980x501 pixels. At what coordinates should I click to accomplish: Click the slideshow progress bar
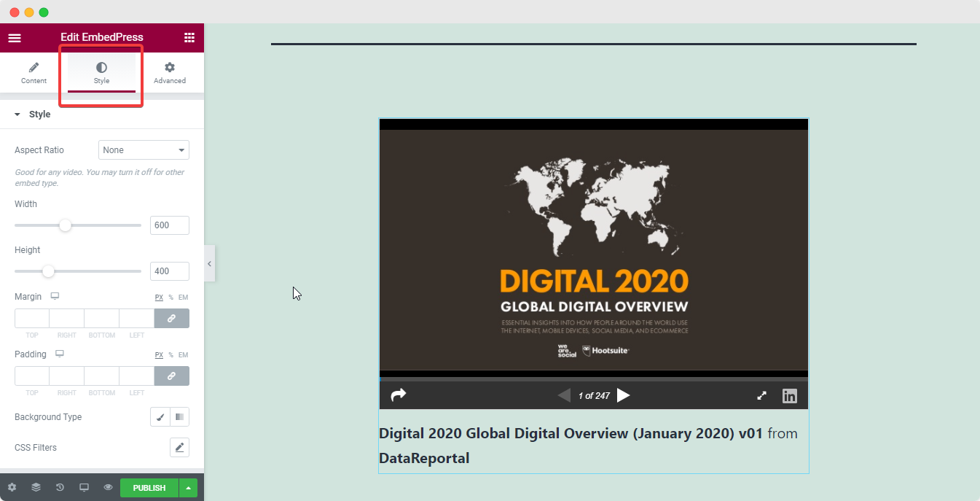click(594, 379)
